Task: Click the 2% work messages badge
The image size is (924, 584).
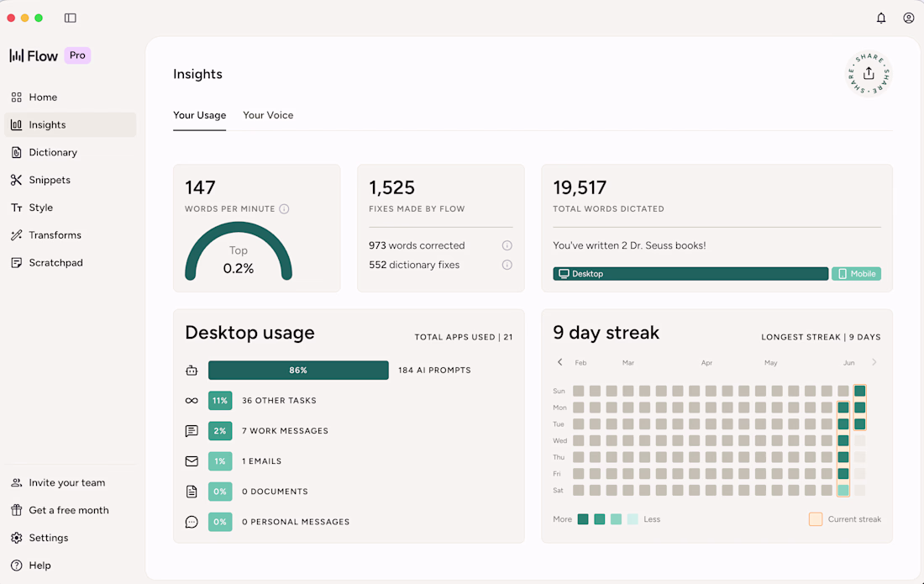Action: point(220,431)
